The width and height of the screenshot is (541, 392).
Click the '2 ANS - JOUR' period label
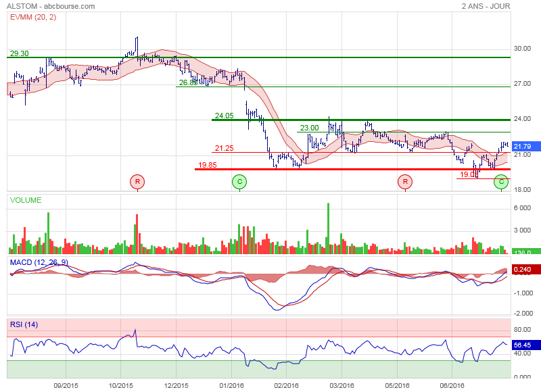point(486,6)
